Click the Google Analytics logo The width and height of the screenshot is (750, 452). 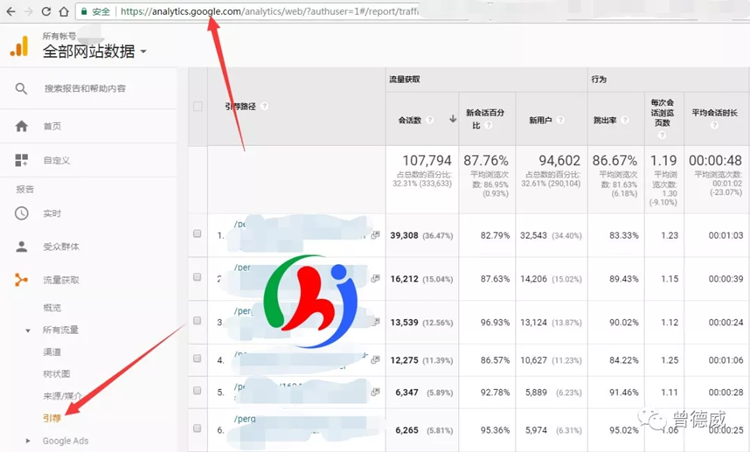click(x=19, y=46)
